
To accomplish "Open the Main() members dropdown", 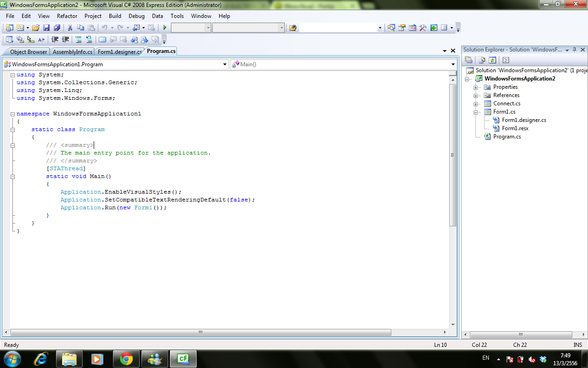I will click(453, 64).
